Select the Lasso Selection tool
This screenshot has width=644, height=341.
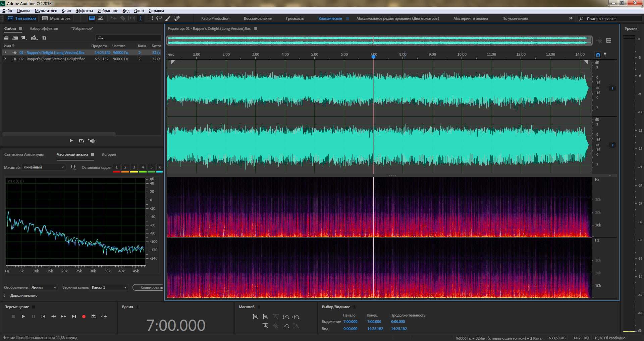159,18
